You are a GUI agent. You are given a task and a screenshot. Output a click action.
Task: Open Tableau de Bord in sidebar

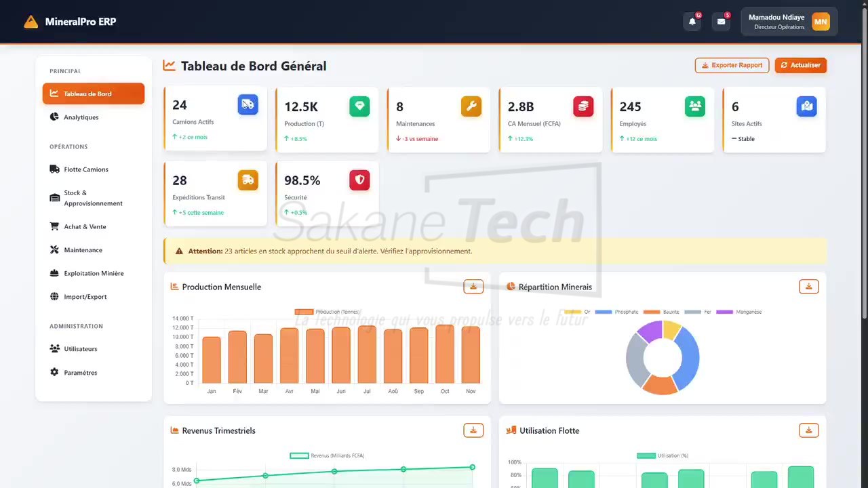tap(94, 94)
